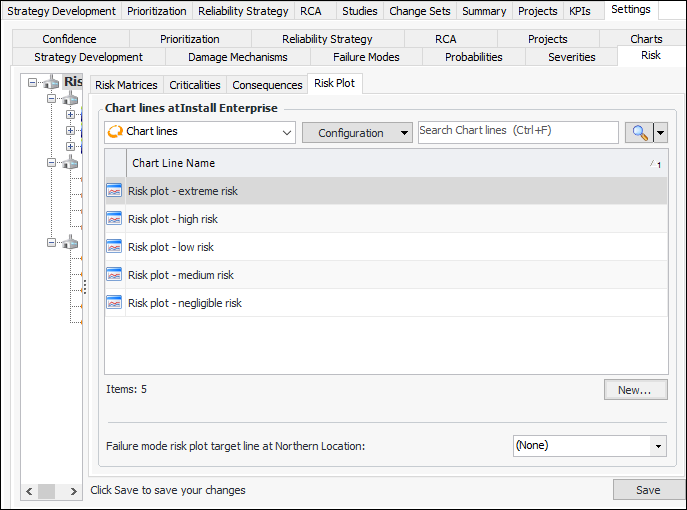
Task: Click the extreme risk chart line icon
Action: (114, 191)
